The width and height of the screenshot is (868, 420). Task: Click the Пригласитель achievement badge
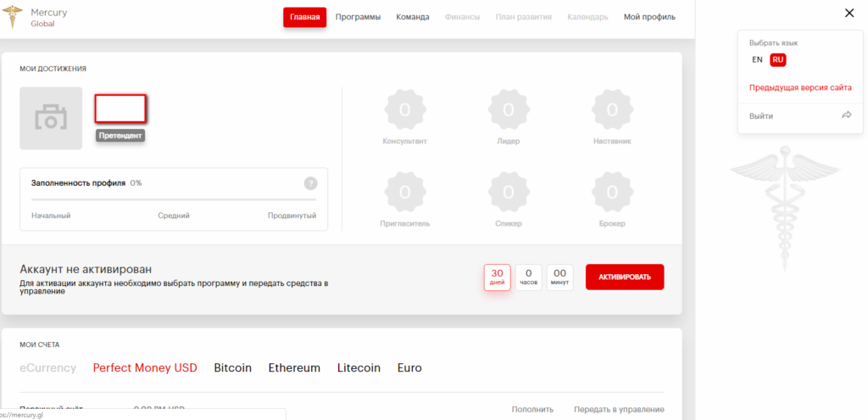click(404, 193)
